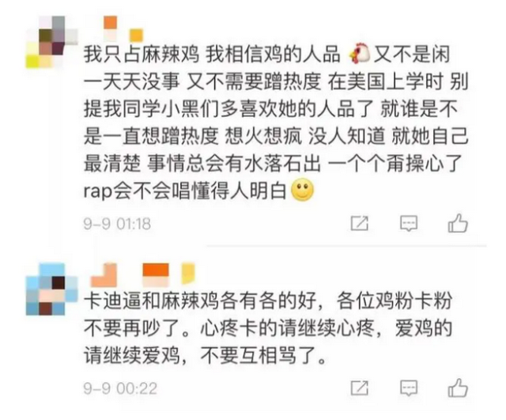
Task: Like the comment posted at 9-9 00:22
Action: click(x=458, y=388)
